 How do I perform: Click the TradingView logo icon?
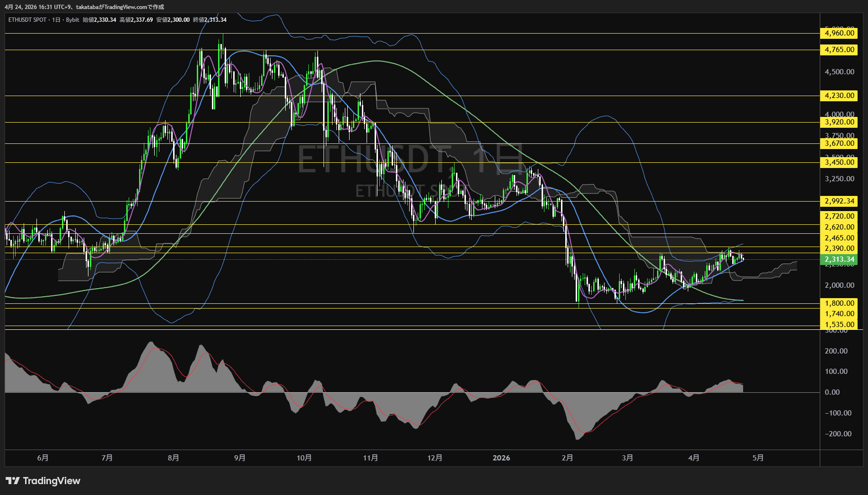tap(13, 481)
